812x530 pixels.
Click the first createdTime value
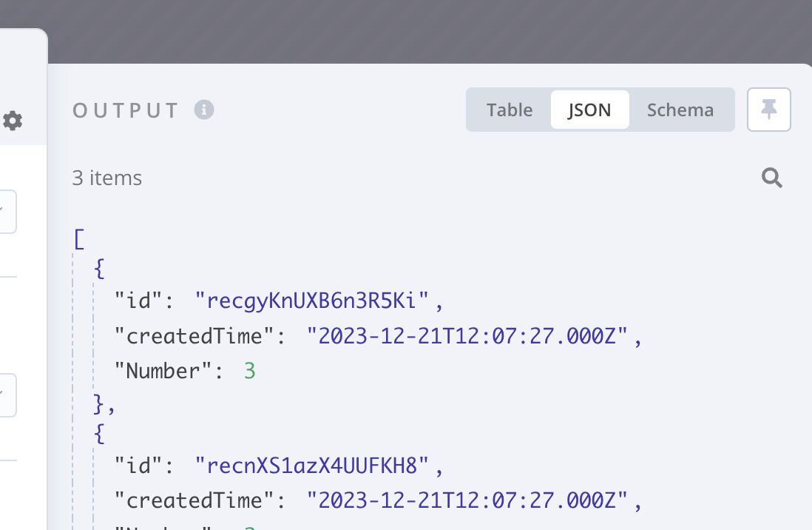click(467, 336)
